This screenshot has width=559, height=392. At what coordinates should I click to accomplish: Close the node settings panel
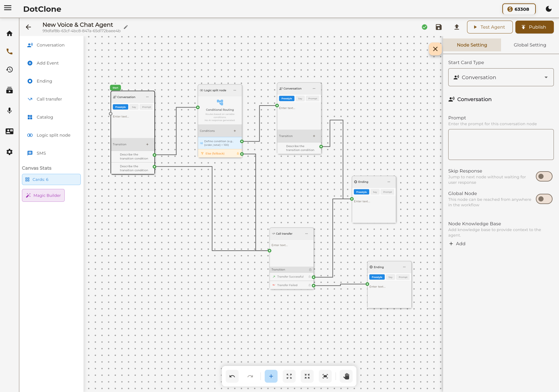click(435, 49)
